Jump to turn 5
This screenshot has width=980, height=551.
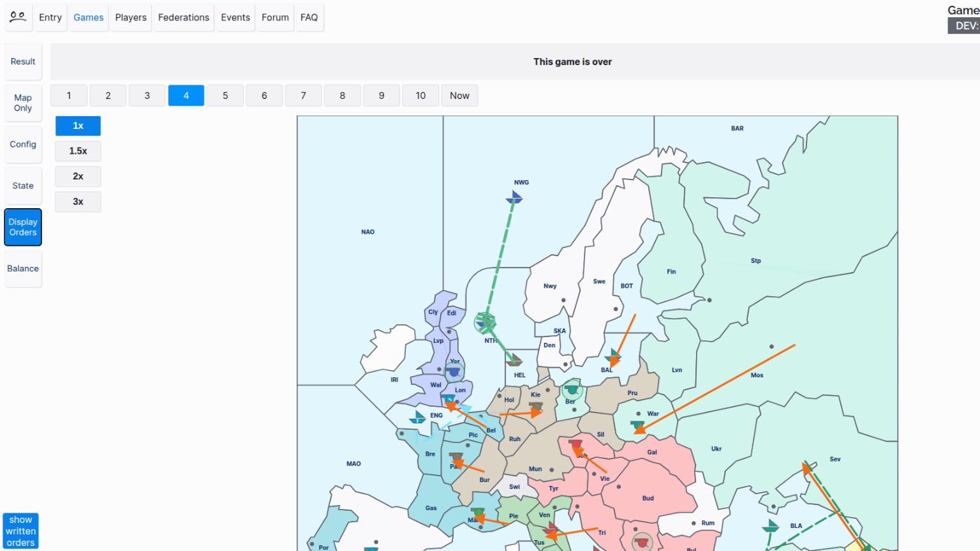[x=225, y=96]
